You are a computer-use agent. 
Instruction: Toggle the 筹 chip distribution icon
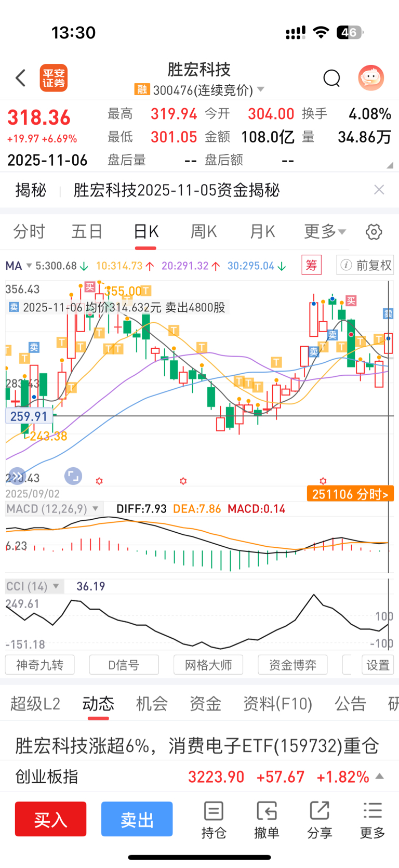click(311, 265)
